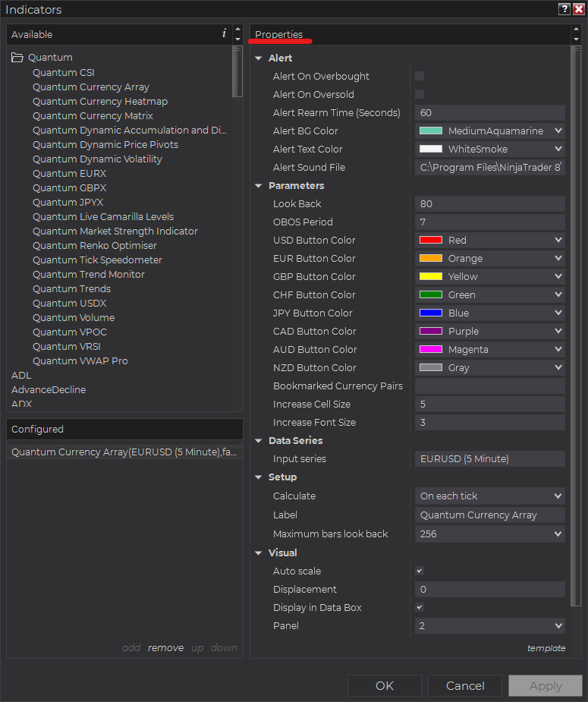Toggle Display in Data Box checkbox
The height and width of the screenshot is (702, 588).
[x=420, y=608]
